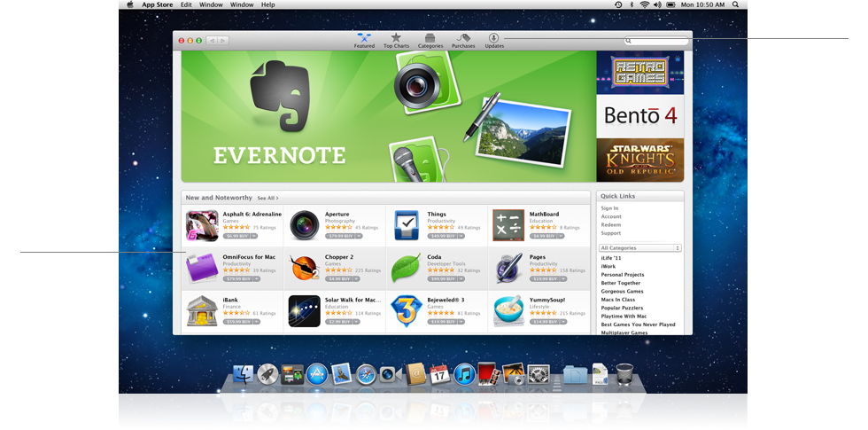This screenshot has width=868, height=430.
Task: Click the Sign In quick link
Action: (x=609, y=208)
